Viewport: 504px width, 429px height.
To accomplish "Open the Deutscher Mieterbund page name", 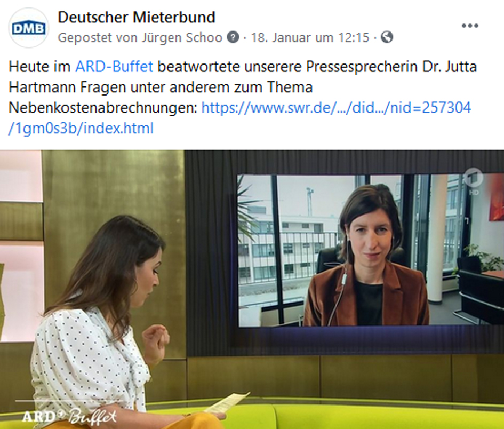I will (137, 17).
